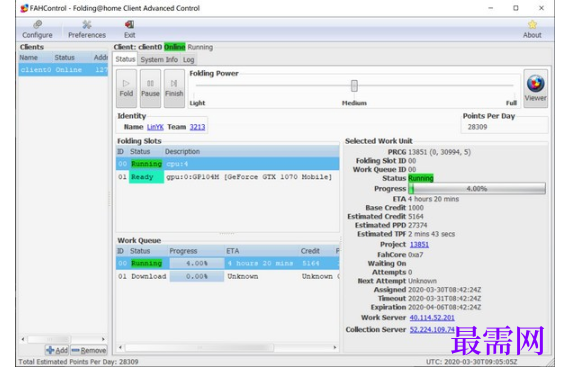
Task: Switch to the Status tab
Action: coord(125,59)
